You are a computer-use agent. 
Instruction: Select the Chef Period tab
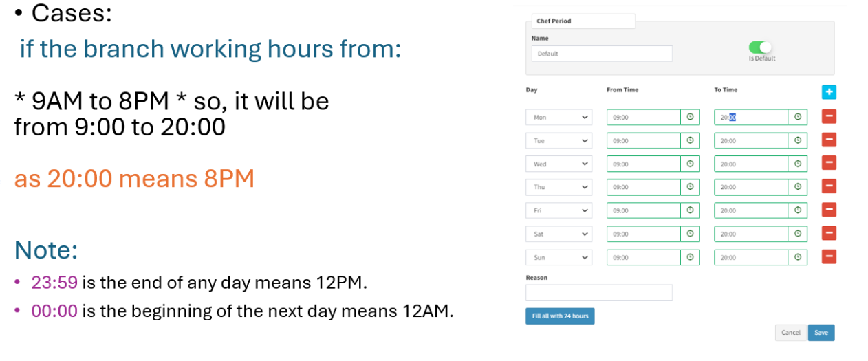click(x=583, y=21)
